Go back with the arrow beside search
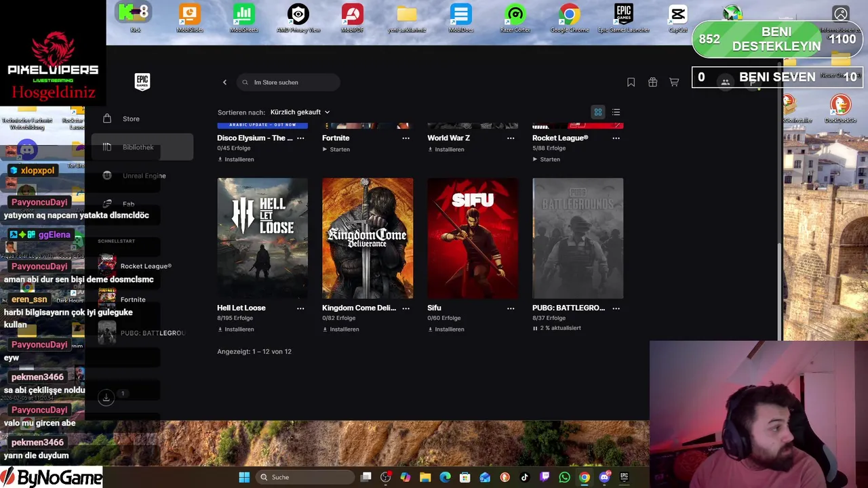Screen dimensions: 868x488 click(224, 82)
